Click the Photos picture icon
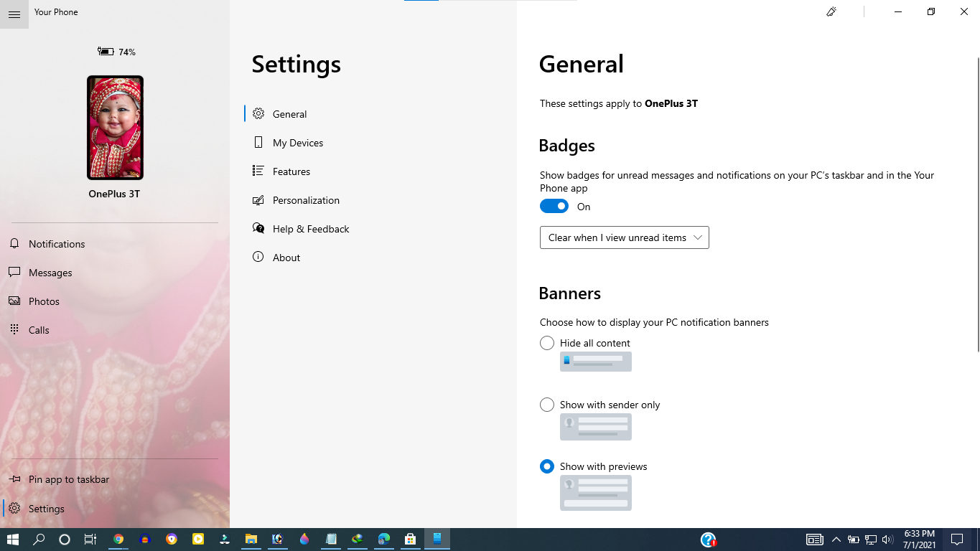Viewport: 980px width, 551px height. tap(14, 301)
